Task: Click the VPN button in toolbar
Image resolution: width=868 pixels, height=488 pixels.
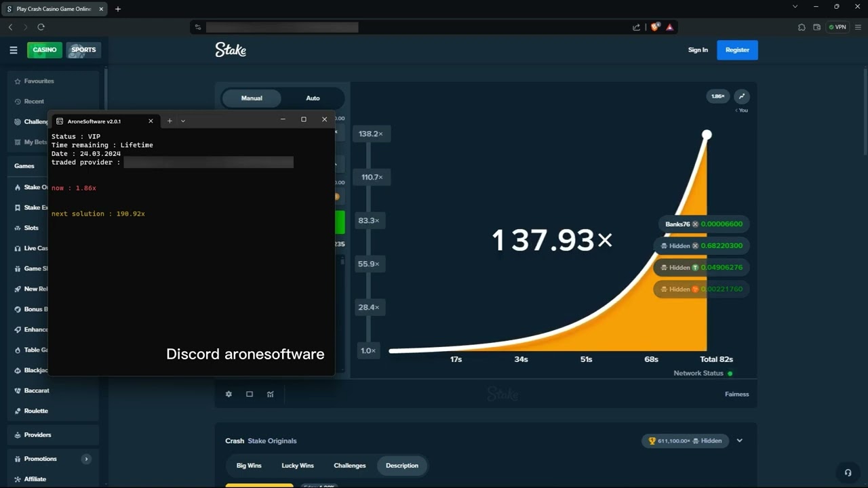Action: click(x=837, y=27)
